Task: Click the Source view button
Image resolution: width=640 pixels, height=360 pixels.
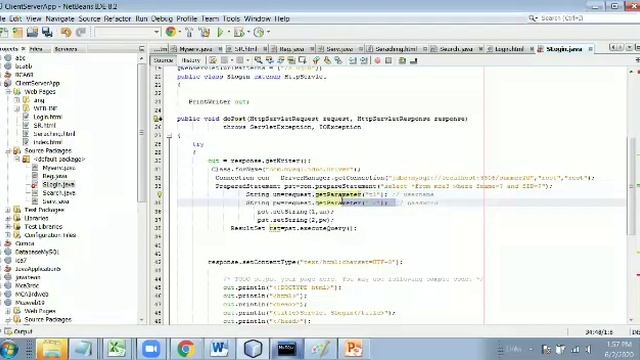Action: pos(163,60)
